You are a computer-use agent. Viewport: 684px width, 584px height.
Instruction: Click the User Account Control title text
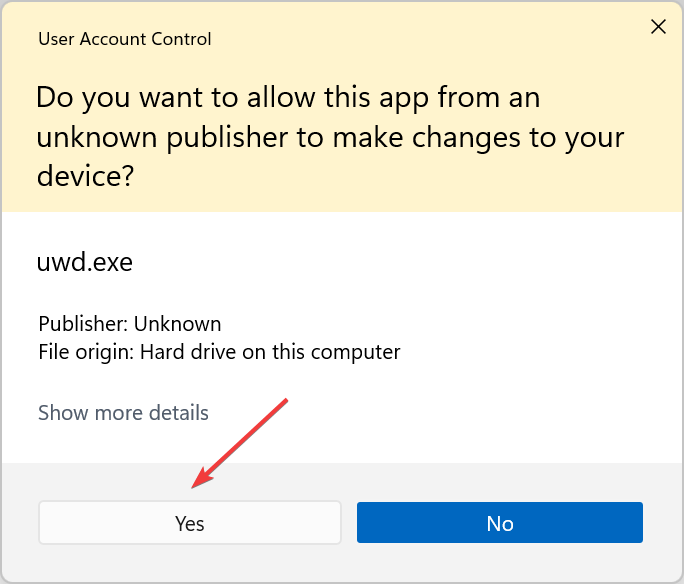(x=125, y=39)
